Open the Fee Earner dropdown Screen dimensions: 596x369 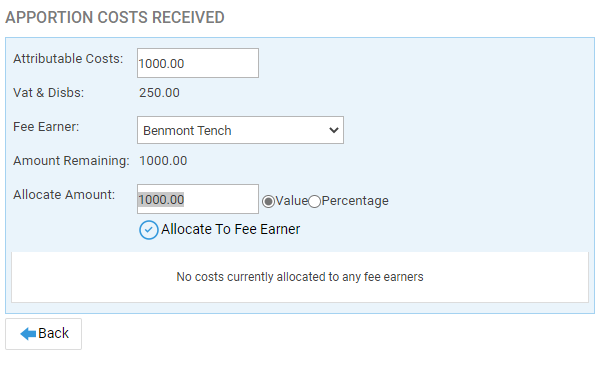240,130
